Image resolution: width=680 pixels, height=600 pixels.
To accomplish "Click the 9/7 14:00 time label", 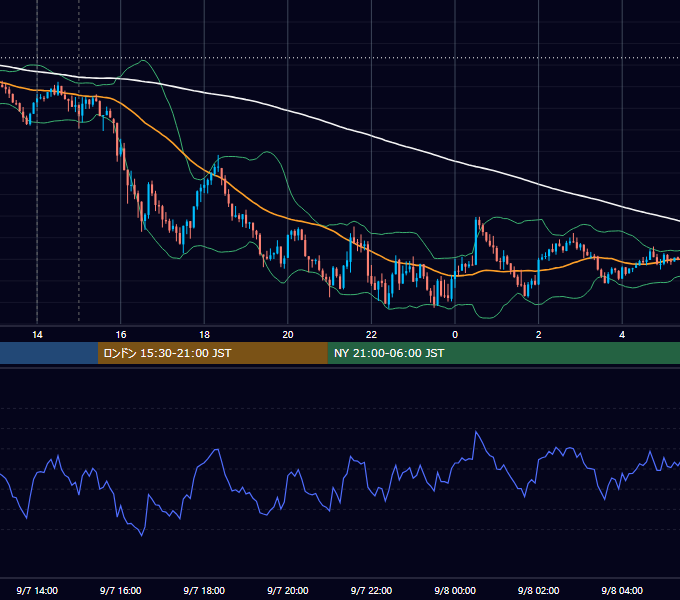I will pos(37,590).
